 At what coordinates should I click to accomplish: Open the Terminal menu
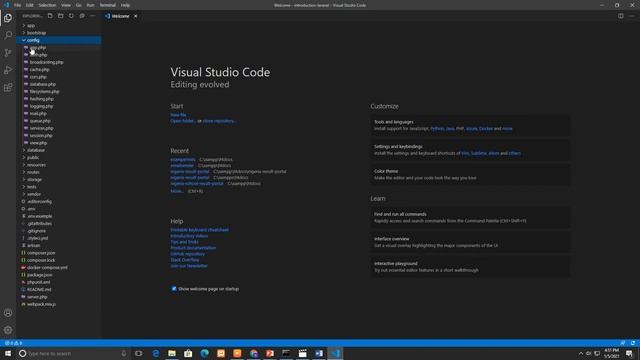tap(108, 5)
